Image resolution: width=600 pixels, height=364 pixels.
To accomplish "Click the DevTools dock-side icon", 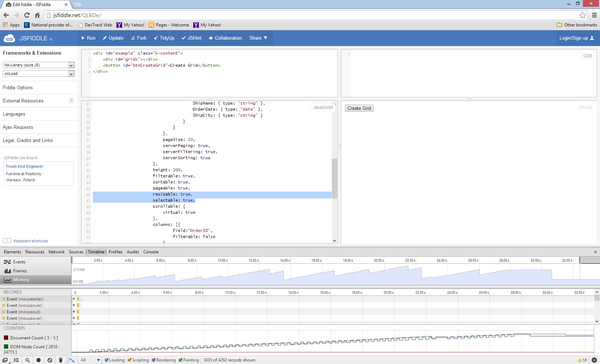I will point(5,360).
